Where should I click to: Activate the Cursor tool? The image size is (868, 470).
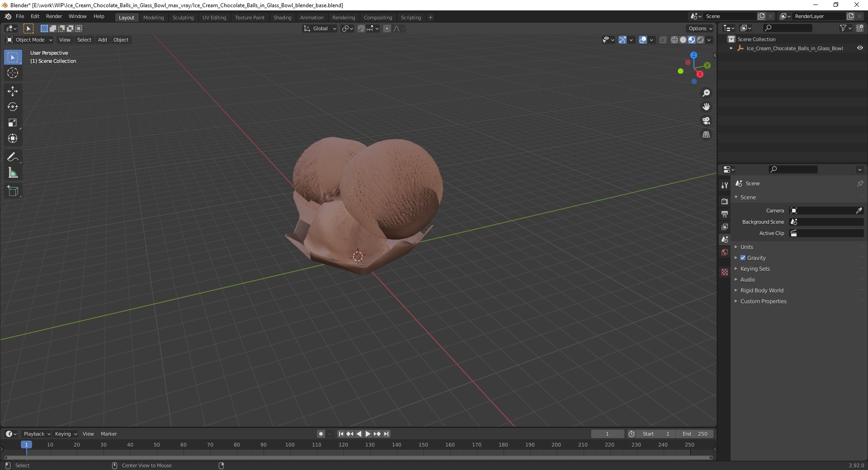[13, 73]
